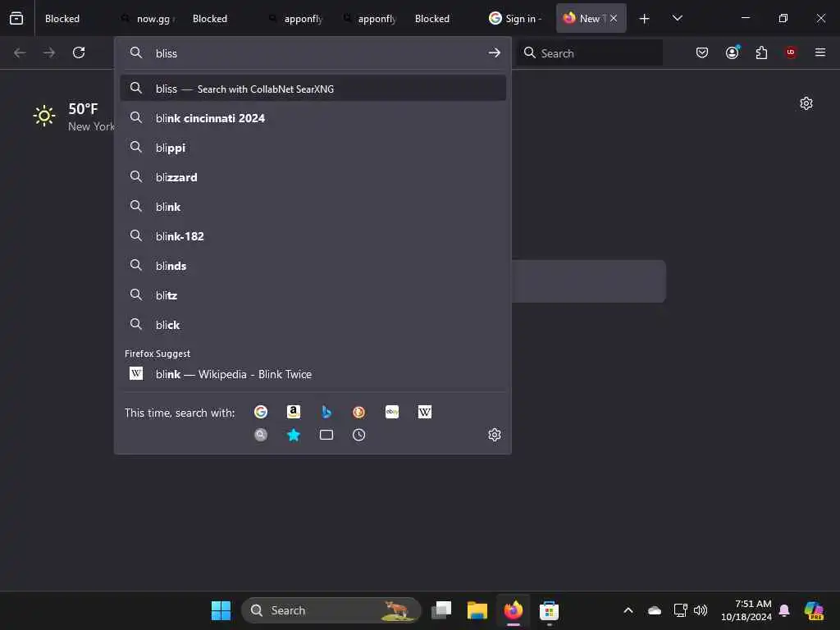Open the Firefox View icon
The image size is (840, 630).
[x=16, y=18]
